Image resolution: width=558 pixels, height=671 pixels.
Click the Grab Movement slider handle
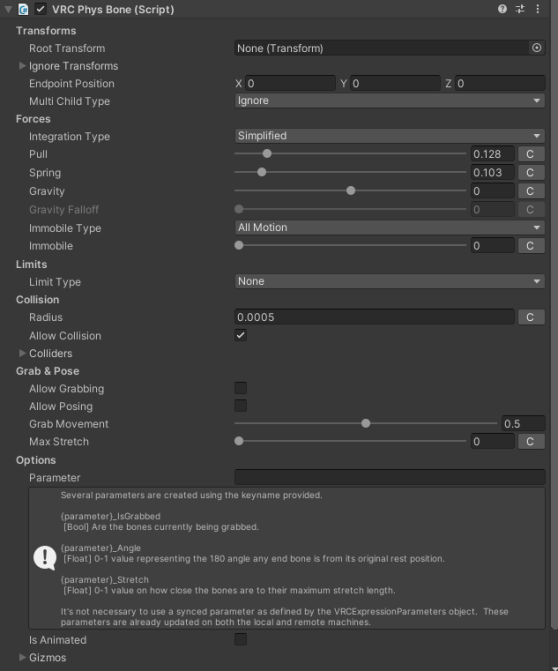click(x=365, y=423)
